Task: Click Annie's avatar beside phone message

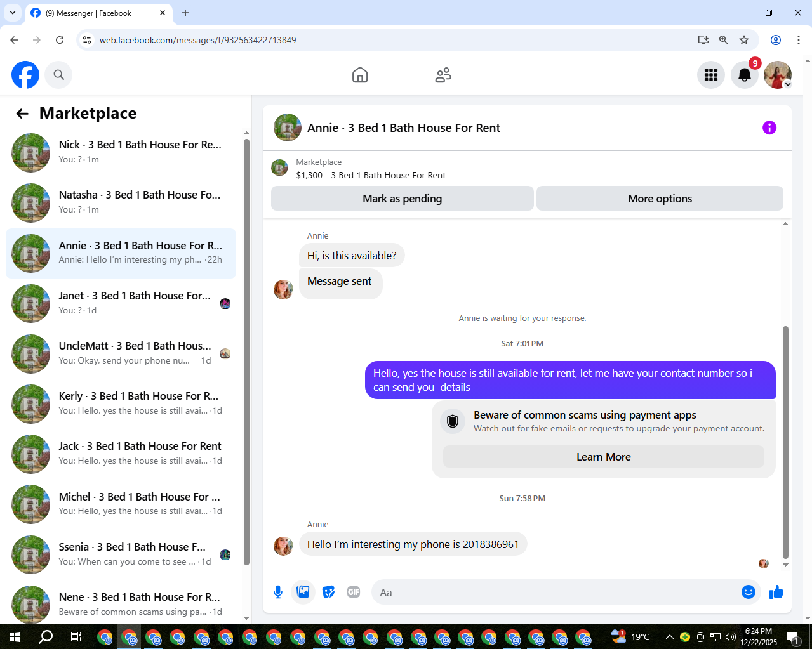Action: (283, 546)
